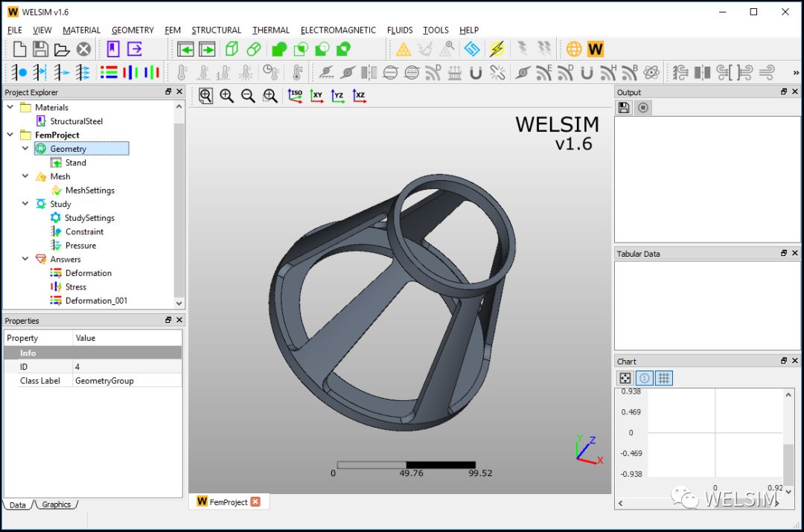Open the STRUCTURAL menu

click(217, 31)
